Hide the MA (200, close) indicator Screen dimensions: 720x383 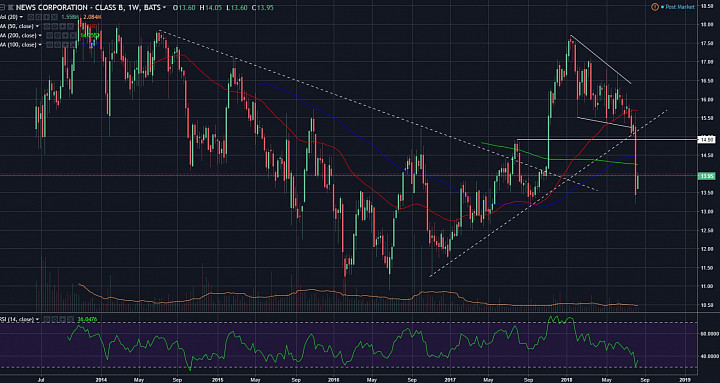pyautogui.click(x=49, y=35)
